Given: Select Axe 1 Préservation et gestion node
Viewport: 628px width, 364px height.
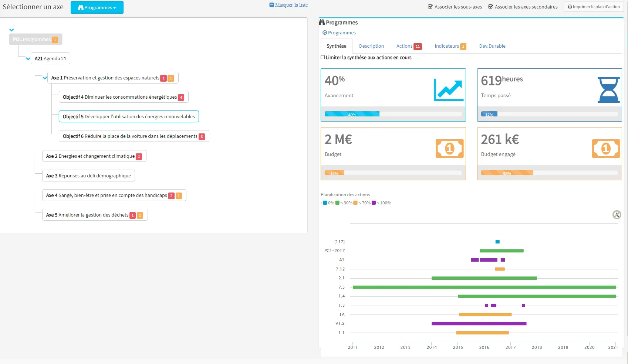Looking at the screenshot, I should click(x=113, y=78).
